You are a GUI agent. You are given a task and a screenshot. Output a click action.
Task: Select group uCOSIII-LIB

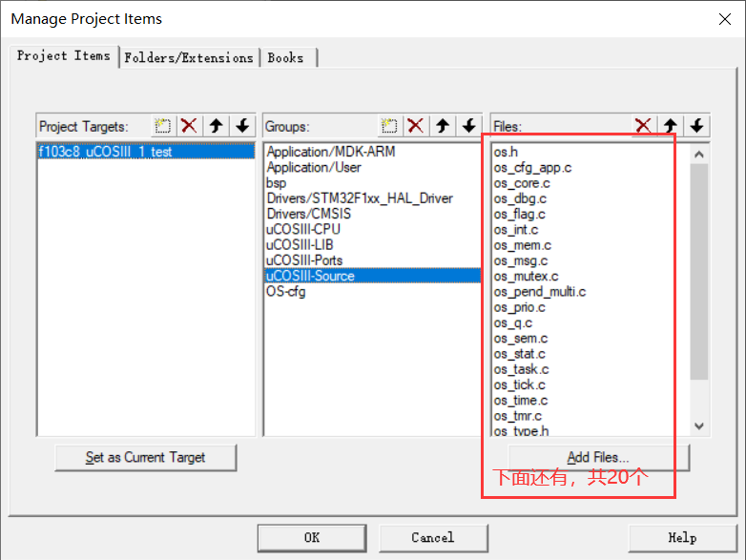pos(373,245)
